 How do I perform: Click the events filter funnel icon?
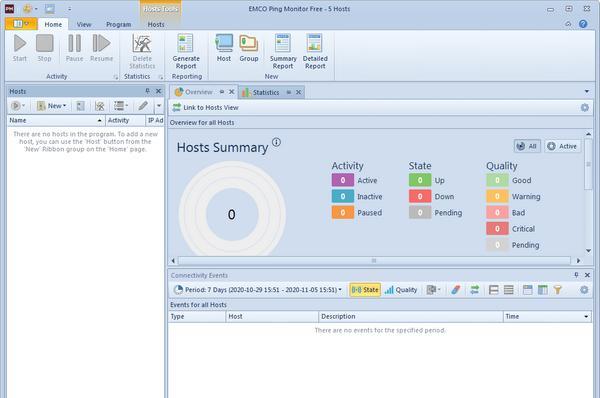(x=558, y=290)
